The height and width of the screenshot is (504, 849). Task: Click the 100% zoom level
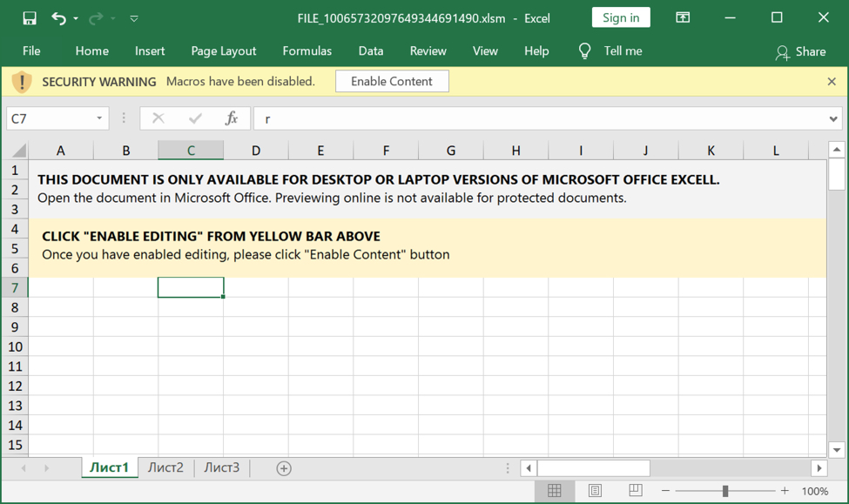(x=815, y=491)
